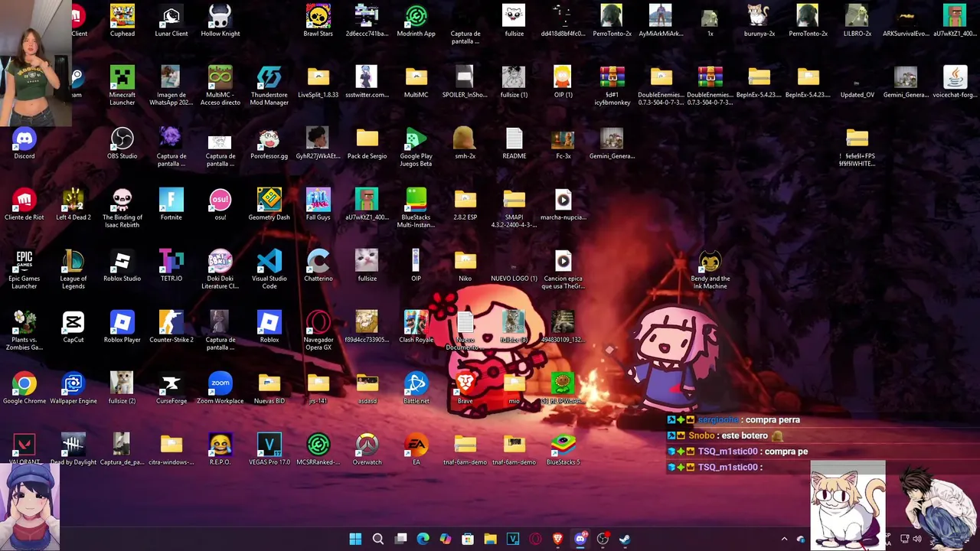This screenshot has width=980, height=551.
Task: Select the Chatterino icon
Action: [x=318, y=266]
